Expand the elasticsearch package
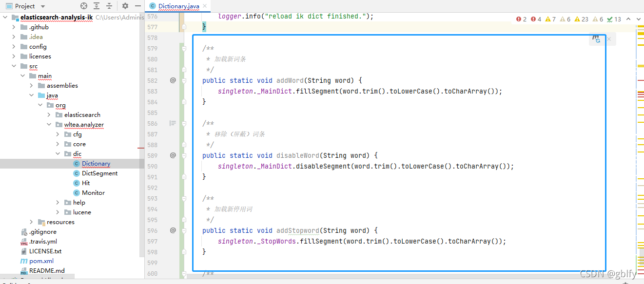This screenshot has width=644, height=284. (49, 115)
